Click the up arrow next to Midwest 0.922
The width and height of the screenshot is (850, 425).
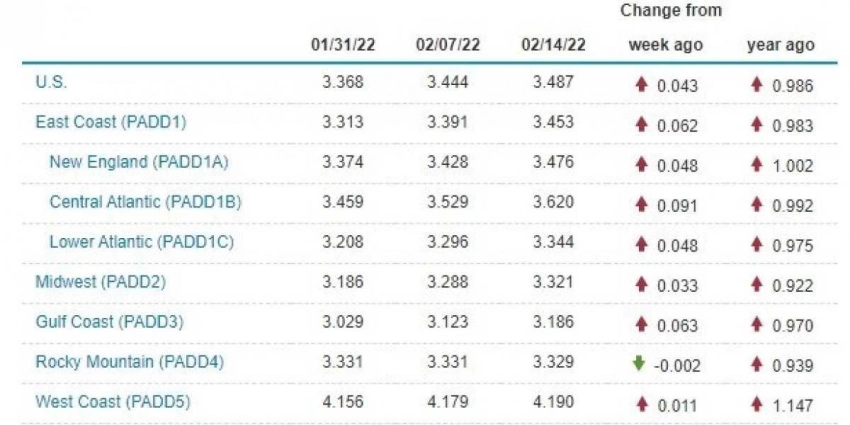[757, 284]
